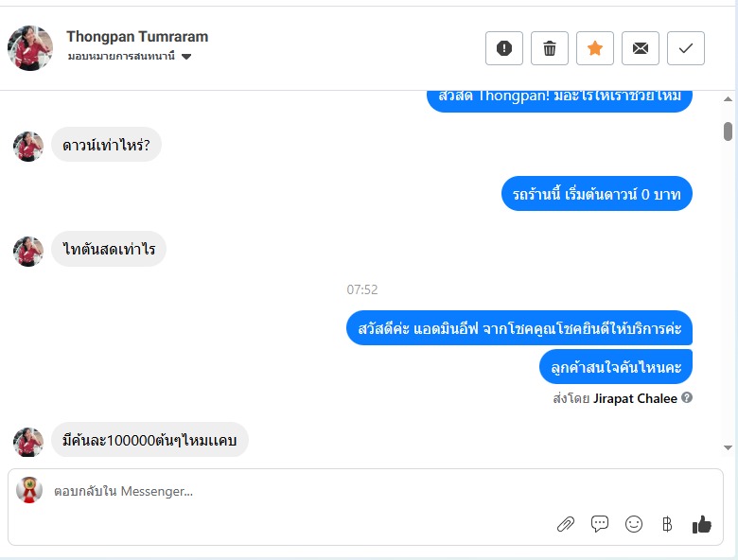Viewport: 738px width, 560px height.
Task: Click the scroll down arrow of chat
Action: pyautogui.click(x=728, y=447)
